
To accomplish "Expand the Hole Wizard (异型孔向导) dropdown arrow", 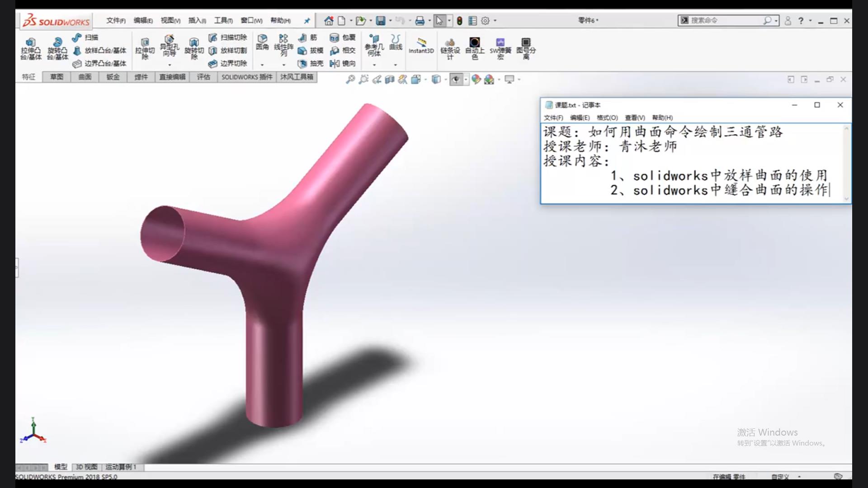I will click(x=170, y=65).
